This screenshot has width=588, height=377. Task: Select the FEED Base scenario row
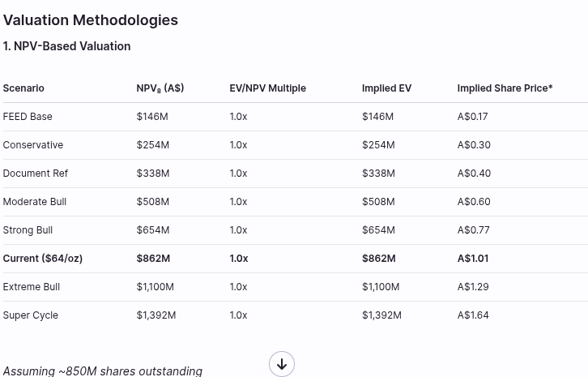click(x=28, y=117)
